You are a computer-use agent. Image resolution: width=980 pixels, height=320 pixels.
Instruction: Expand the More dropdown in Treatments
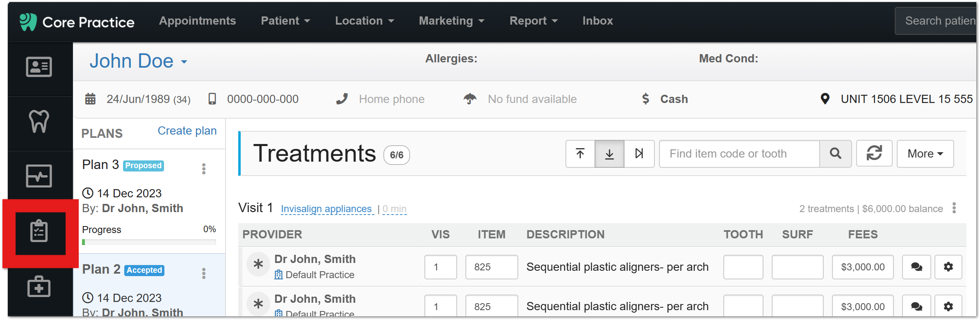pos(925,154)
